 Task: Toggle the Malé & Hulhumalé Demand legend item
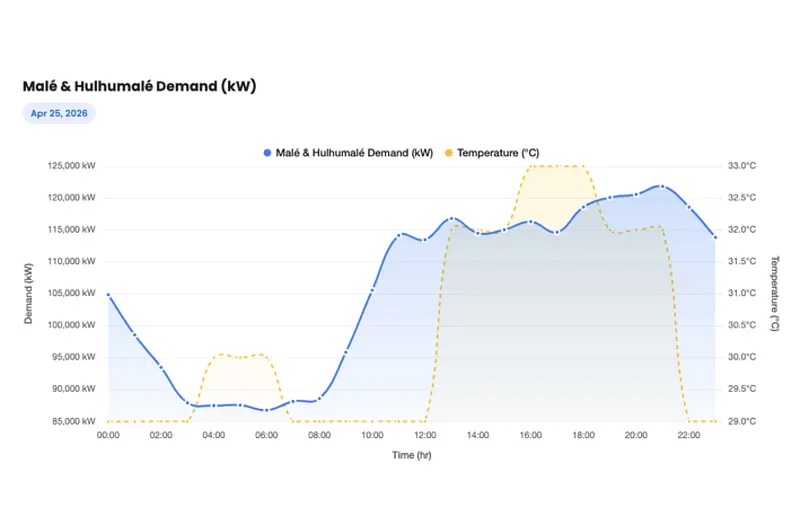[354, 153]
